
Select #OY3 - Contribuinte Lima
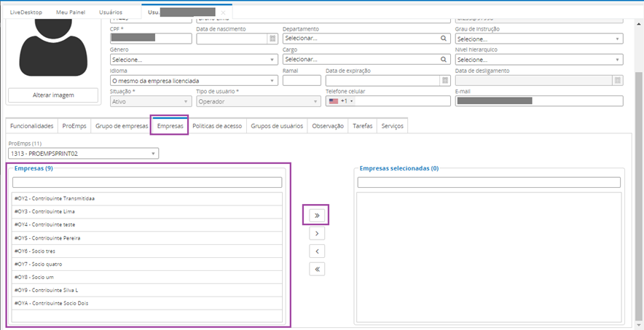click(147, 212)
